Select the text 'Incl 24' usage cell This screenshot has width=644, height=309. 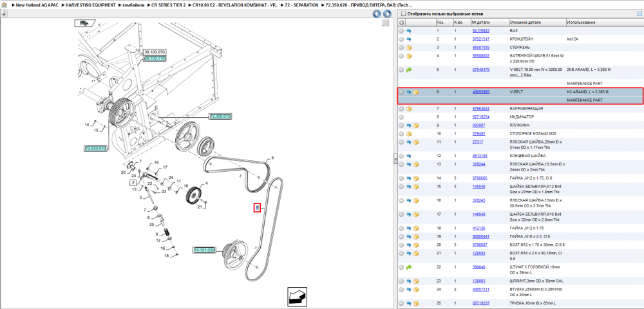click(x=573, y=39)
